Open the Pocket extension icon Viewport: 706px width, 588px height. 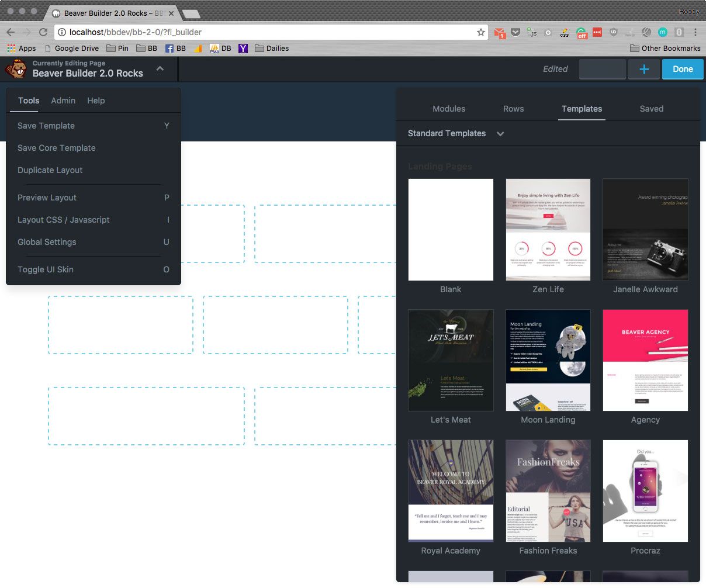pos(515,32)
